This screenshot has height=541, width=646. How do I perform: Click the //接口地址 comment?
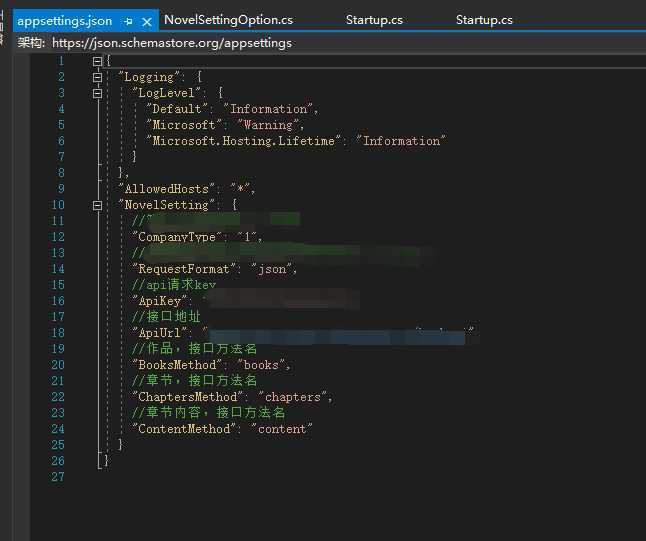click(x=166, y=317)
